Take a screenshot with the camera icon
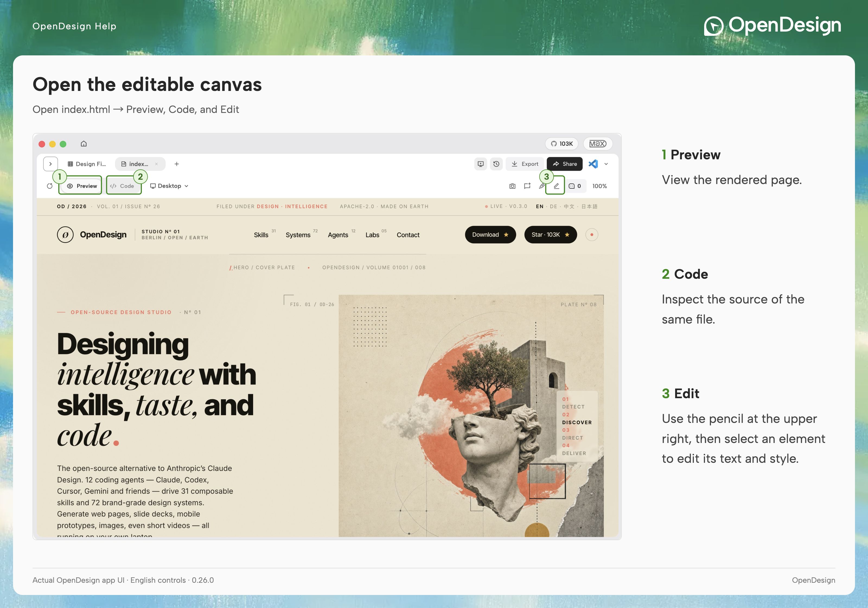 [x=512, y=186]
